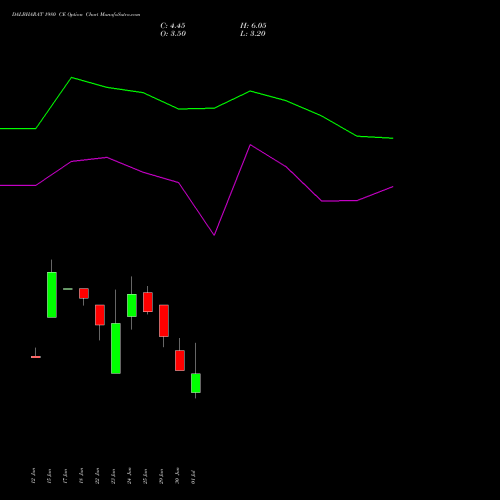Click the red candle above 29 Jun
Image resolution: width=500 pixels, height=500 pixels.
(x=164, y=321)
